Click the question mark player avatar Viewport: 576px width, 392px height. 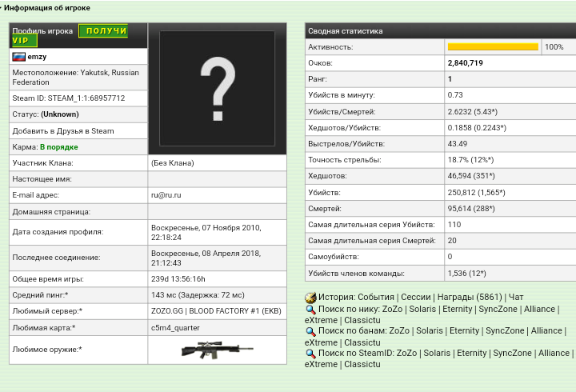click(x=217, y=89)
